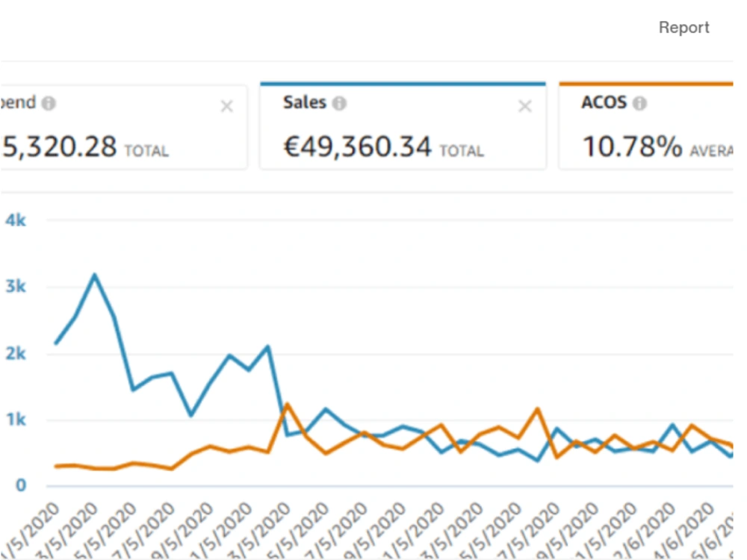
Task: Click the 1k axis label
Action: pos(16,420)
